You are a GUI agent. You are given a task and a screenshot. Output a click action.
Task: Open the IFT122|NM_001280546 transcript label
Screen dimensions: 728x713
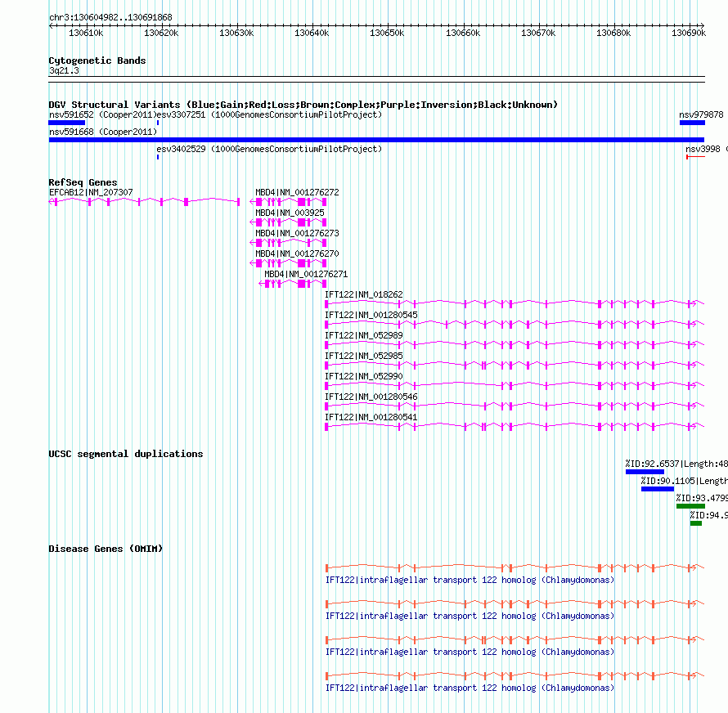pyautogui.click(x=371, y=397)
